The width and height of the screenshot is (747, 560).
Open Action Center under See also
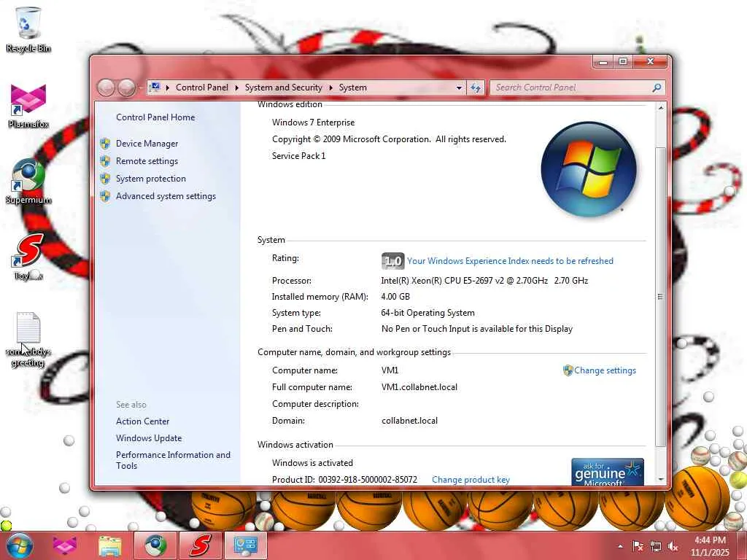[142, 421]
